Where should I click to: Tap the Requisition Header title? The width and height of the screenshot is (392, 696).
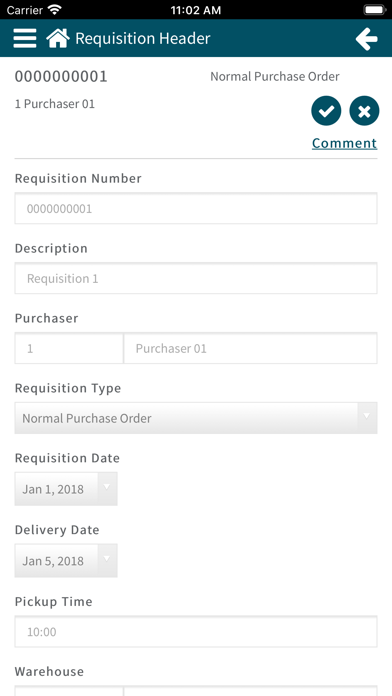tap(143, 39)
